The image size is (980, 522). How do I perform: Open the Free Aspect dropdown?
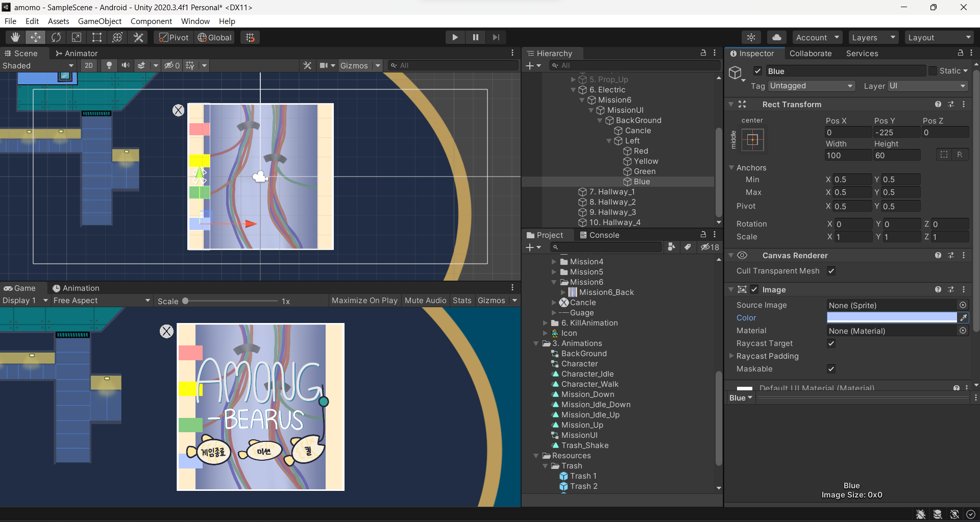tap(102, 301)
